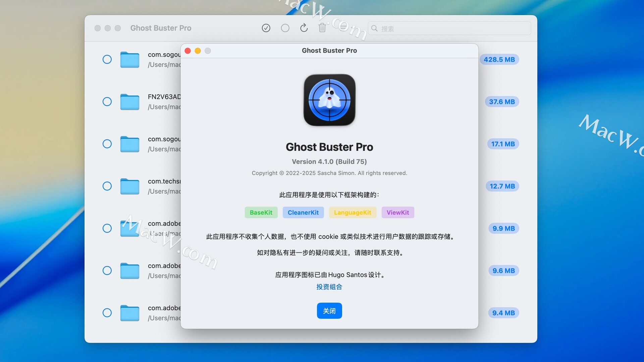Image resolution: width=644 pixels, height=362 pixels.
Task: Click the deselect all circle icon
Action: pyautogui.click(x=285, y=28)
